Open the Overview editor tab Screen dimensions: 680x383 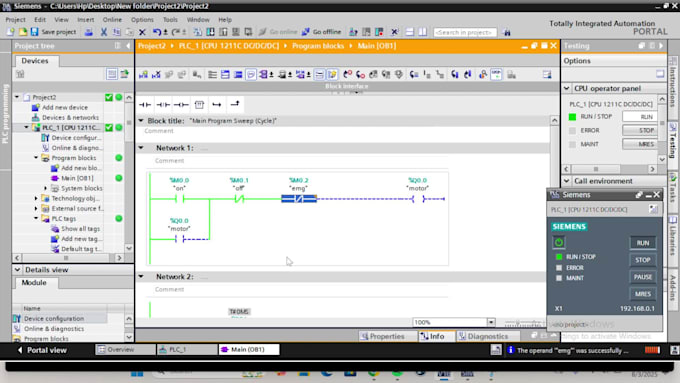point(124,350)
